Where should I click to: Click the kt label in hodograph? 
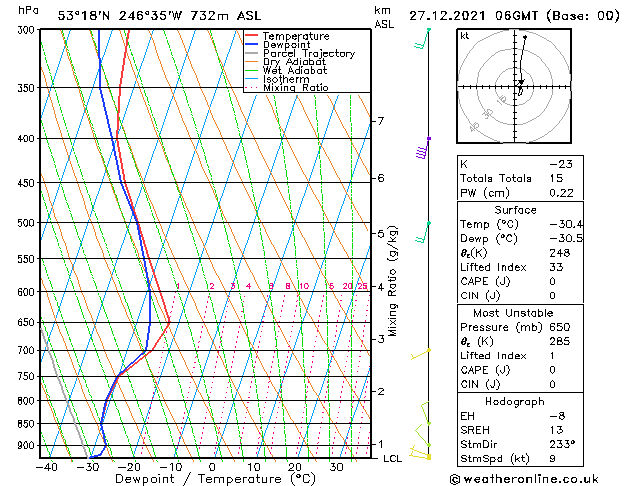point(465,36)
